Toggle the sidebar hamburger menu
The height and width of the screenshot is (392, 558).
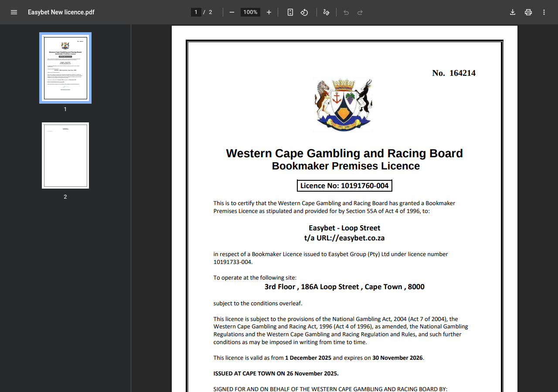pyautogui.click(x=14, y=12)
